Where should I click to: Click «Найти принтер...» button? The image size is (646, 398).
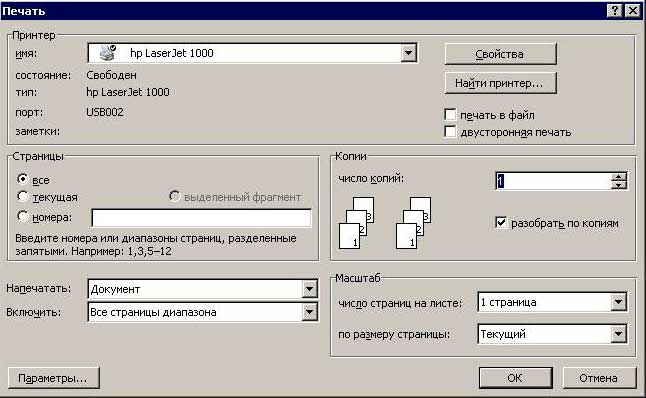click(x=501, y=83)
